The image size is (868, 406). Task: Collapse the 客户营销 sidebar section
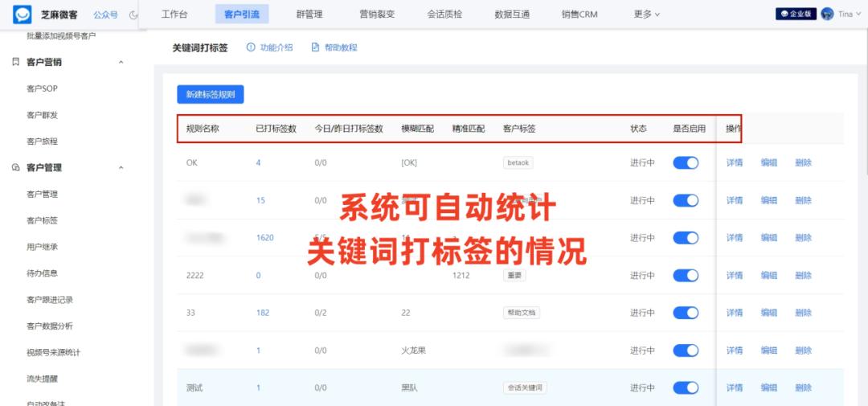pos(121,62)
